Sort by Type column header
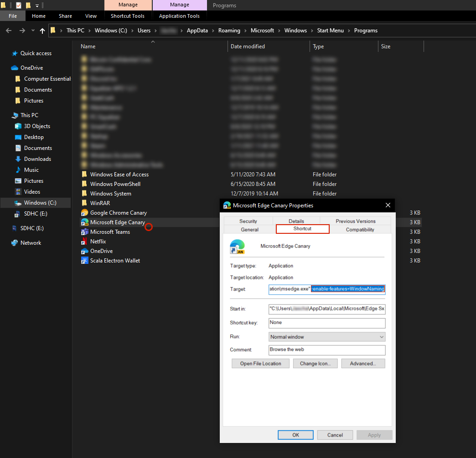Screen dimensions: 476x458 tap(318, 46)
